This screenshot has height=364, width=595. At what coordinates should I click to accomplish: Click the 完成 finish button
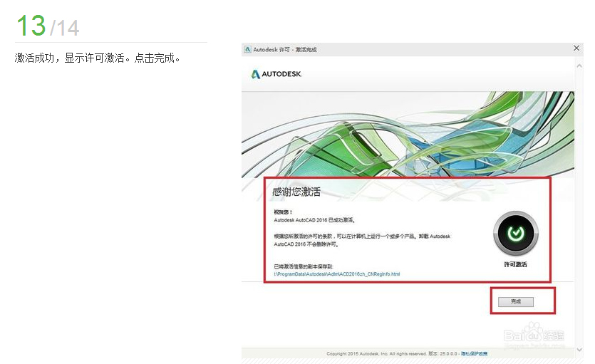pos(516,301)
